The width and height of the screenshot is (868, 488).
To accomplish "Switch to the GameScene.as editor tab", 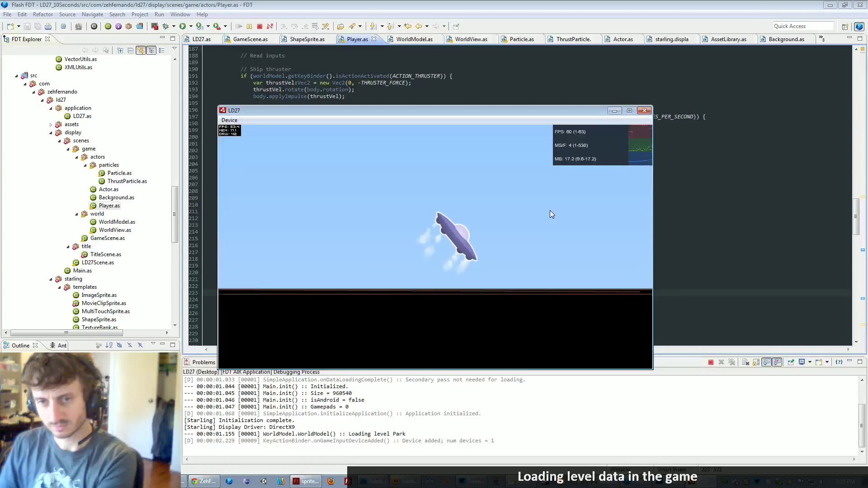I will pyautogui.click(x=250, y=39).
